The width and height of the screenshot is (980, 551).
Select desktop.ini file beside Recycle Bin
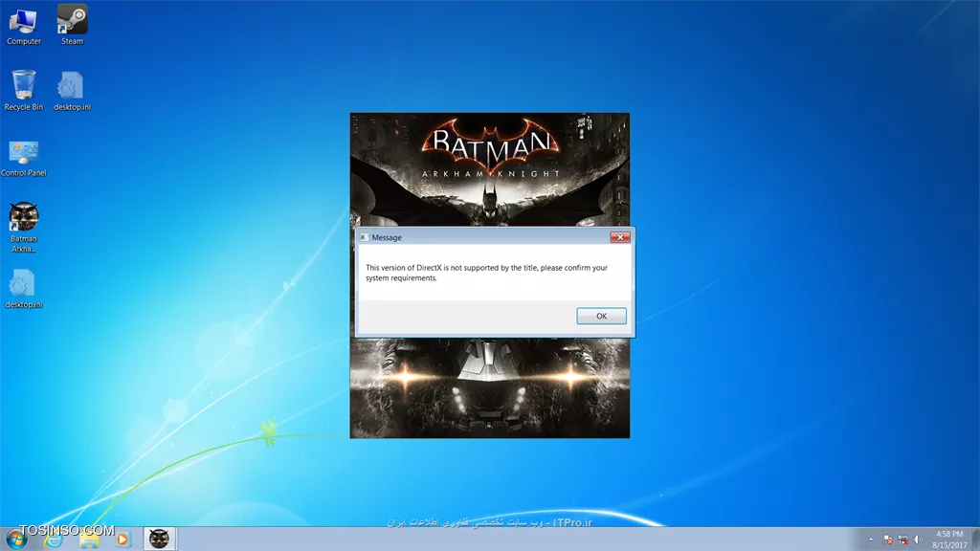[72, 91]
